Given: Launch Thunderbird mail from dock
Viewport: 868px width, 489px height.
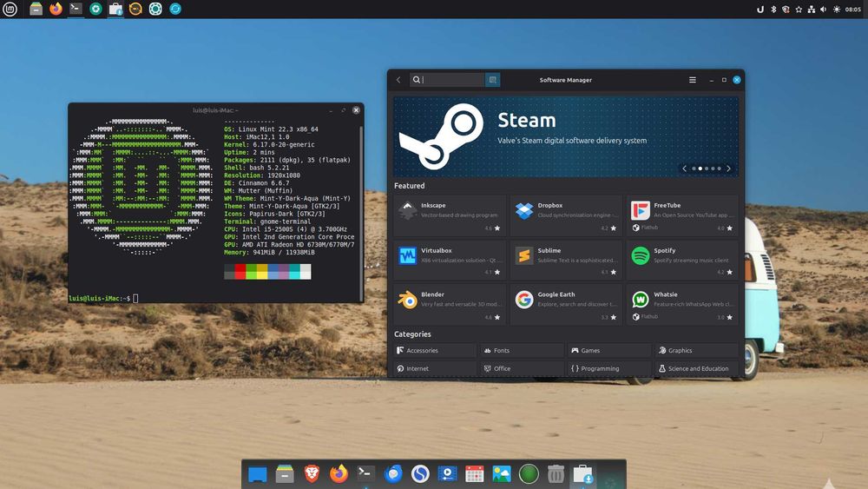Looking at the screenshot, I should [x=393, y=474].
